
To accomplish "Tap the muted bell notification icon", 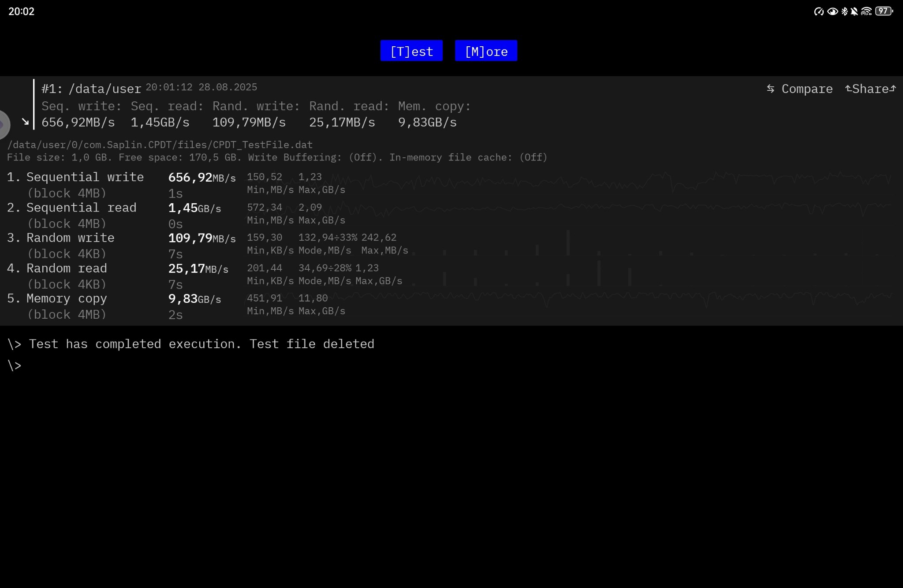I will pyautogui.click(x=854, y=11).
